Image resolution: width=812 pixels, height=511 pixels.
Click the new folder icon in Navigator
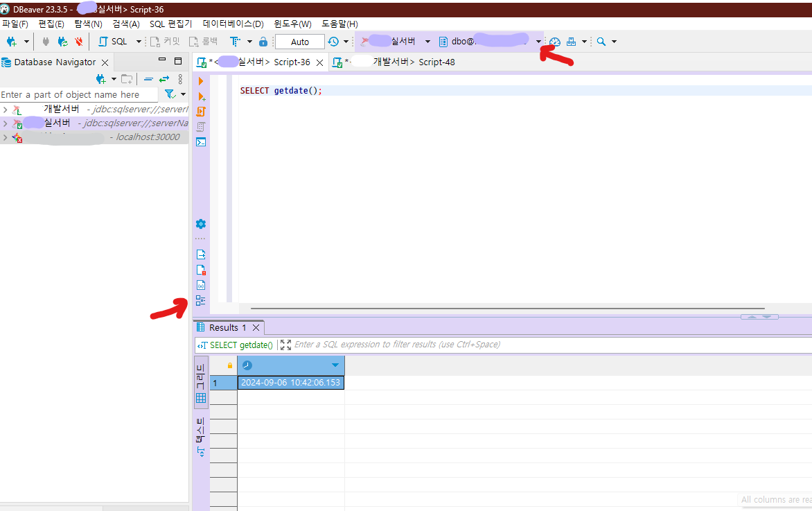click(x=127, y=79)
